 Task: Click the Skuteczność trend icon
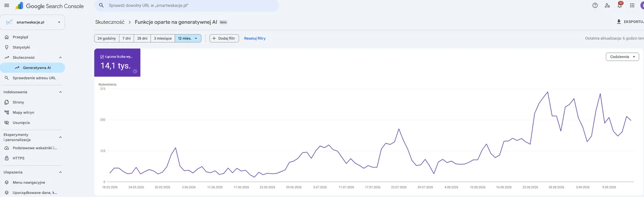[x=6, y=57]
